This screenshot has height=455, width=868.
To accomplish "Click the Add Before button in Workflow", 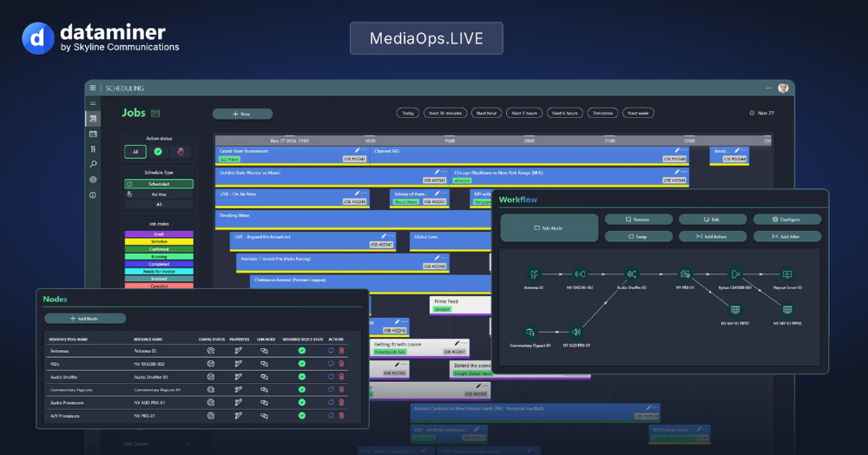I will (x=712, y=236).
